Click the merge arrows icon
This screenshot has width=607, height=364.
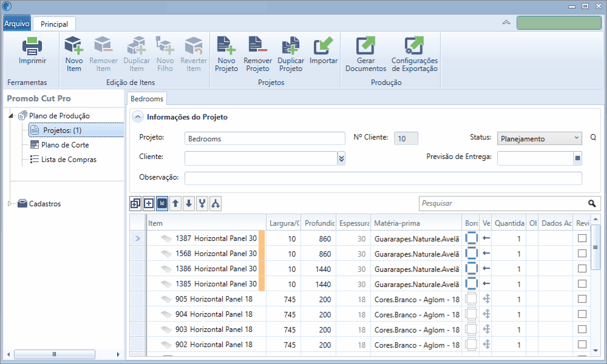pos(202,203)
